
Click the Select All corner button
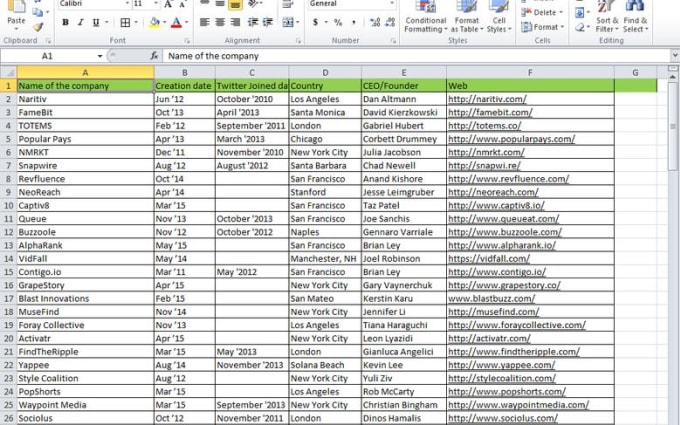pos(8,72)
